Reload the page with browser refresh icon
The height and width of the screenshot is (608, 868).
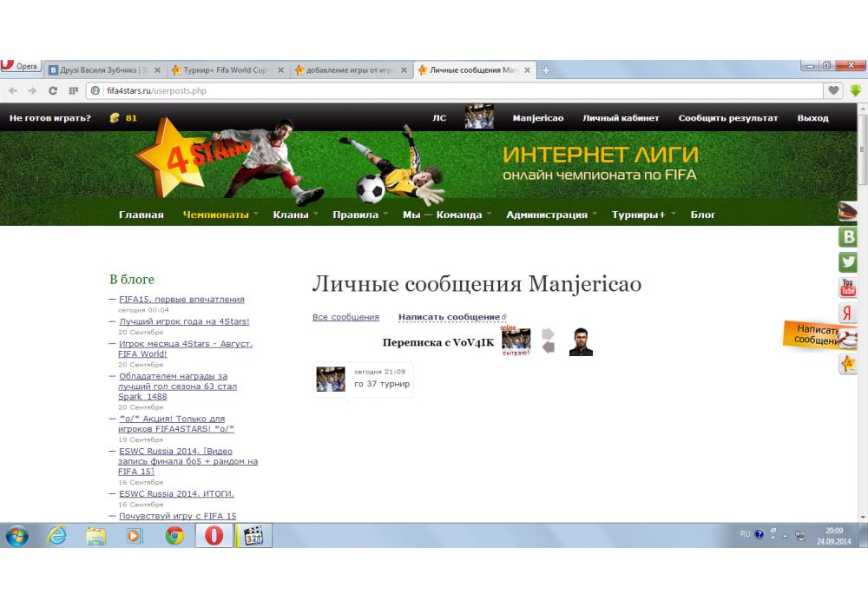pos(53,90)
